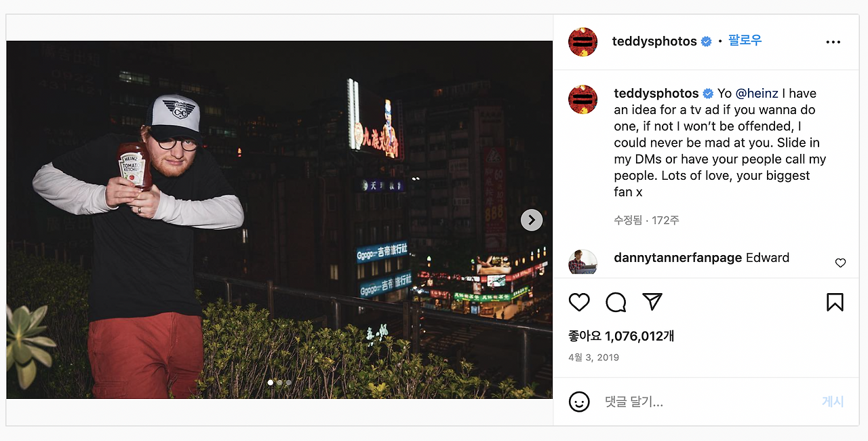The width and height of the screenshot is (868, 441).
Task: Like the post with the heart icon
Action: 579,302
